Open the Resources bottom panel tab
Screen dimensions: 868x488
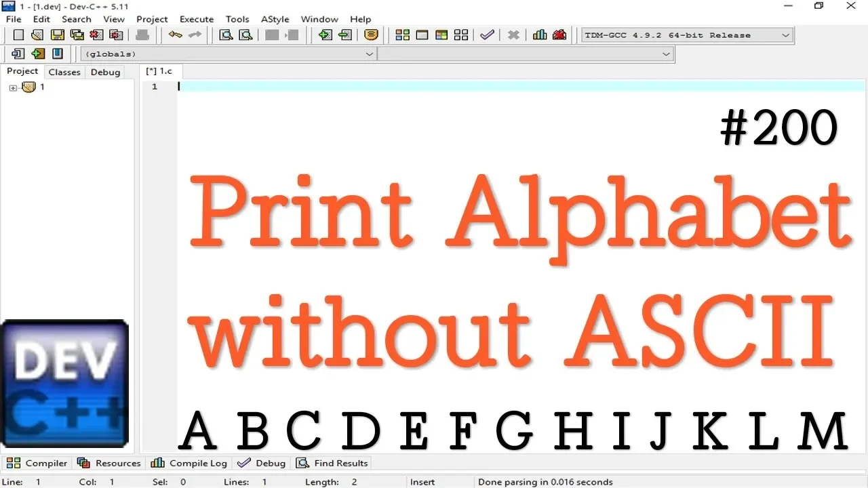pos(108,463)
